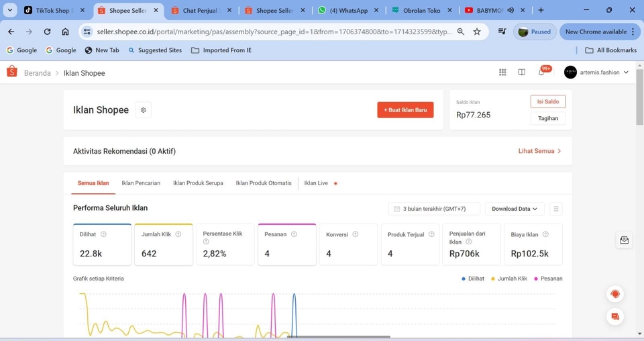Click the address bar URL field
This screenshot has height=341, width=644.
pyautogui.click(x=273, y=32)
